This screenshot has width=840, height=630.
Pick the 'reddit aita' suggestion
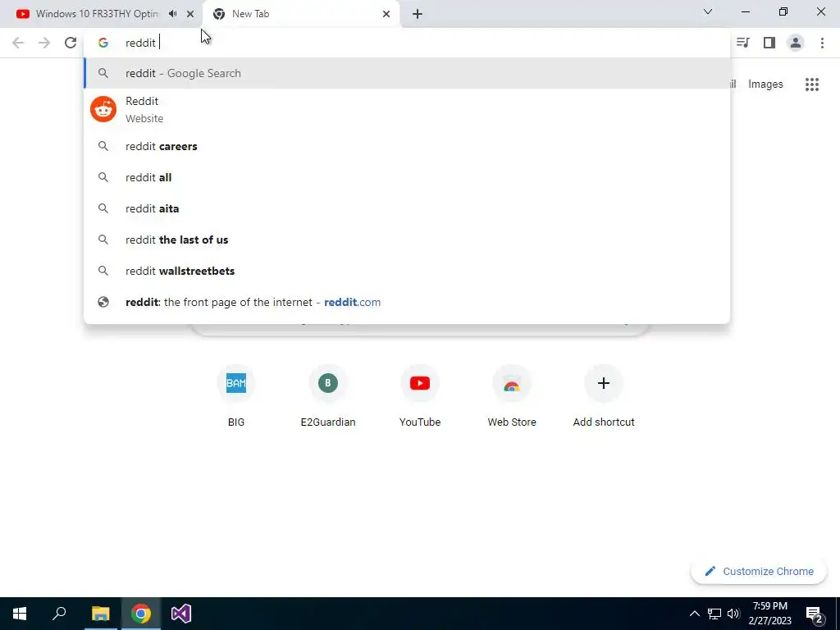pyautogui.click(x=407, y=208)
